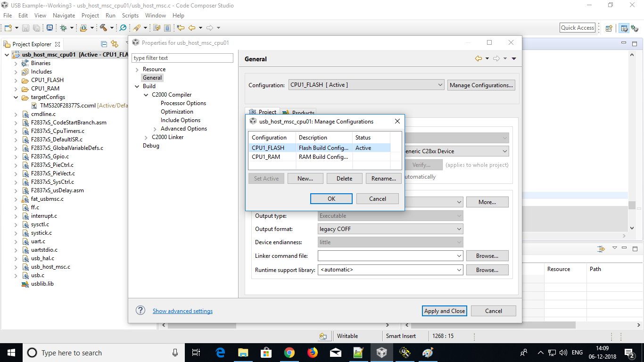Open the Window menu

pyautogui.click(x=155, y=16)
